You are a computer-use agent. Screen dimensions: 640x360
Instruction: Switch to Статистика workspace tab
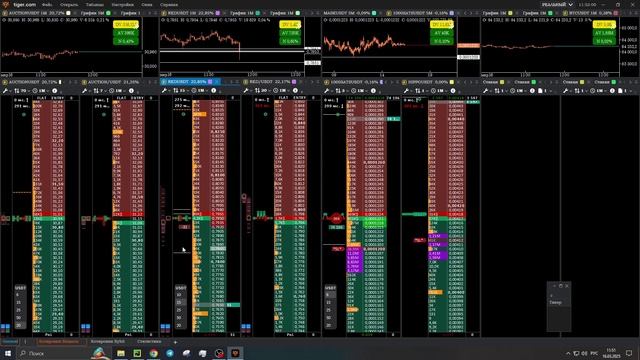[x=149, y=342]
